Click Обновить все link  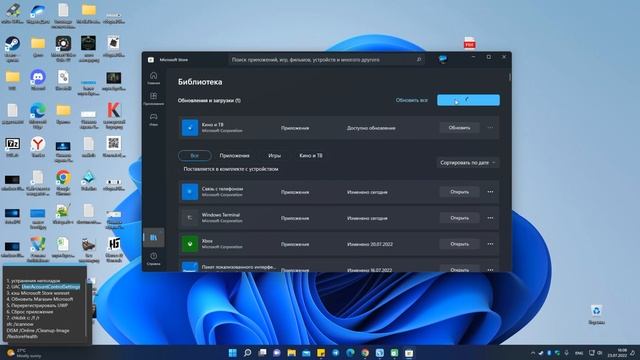(x=411, y=100)
